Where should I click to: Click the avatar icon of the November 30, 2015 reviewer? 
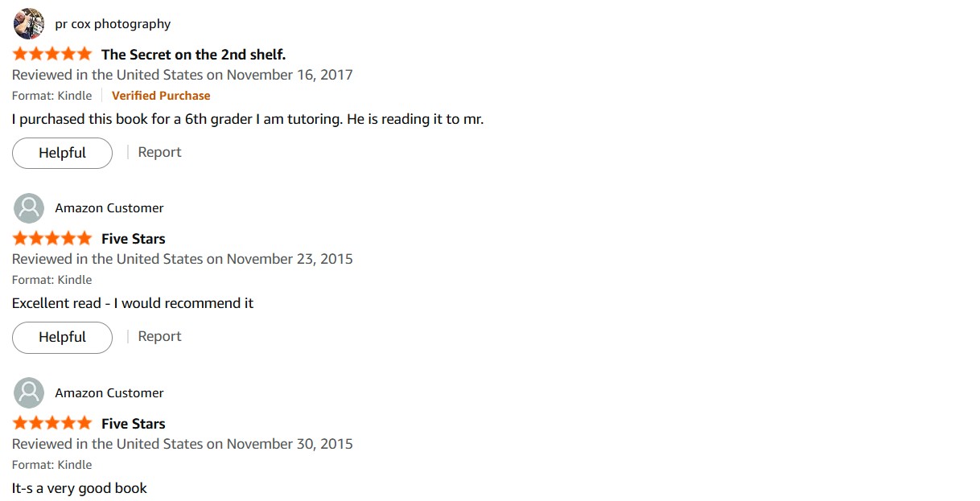point(29,393)
